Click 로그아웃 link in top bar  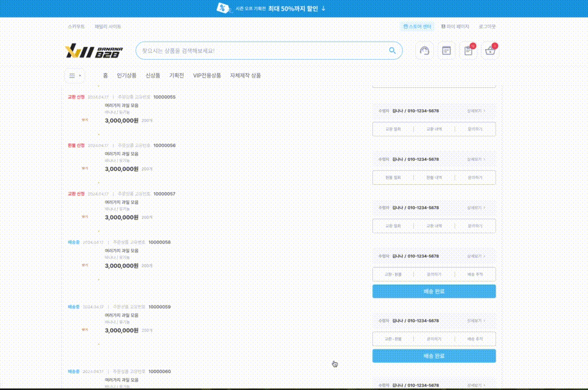click(x=487, y=26)
